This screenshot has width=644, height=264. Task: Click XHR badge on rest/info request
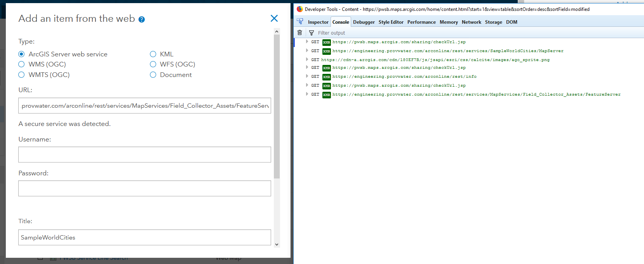(327, 77)
